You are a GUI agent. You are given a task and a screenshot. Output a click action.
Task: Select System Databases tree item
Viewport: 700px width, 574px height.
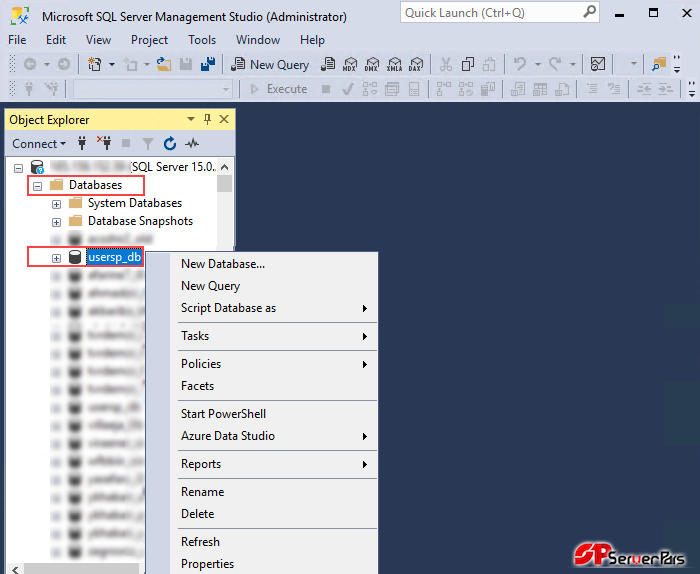click(x=135, y=203)
